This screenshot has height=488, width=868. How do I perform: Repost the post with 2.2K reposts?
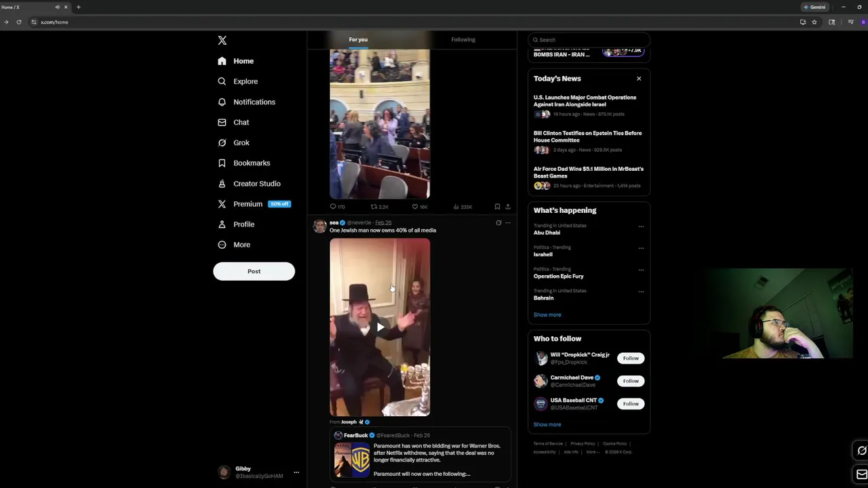point(379,207)
